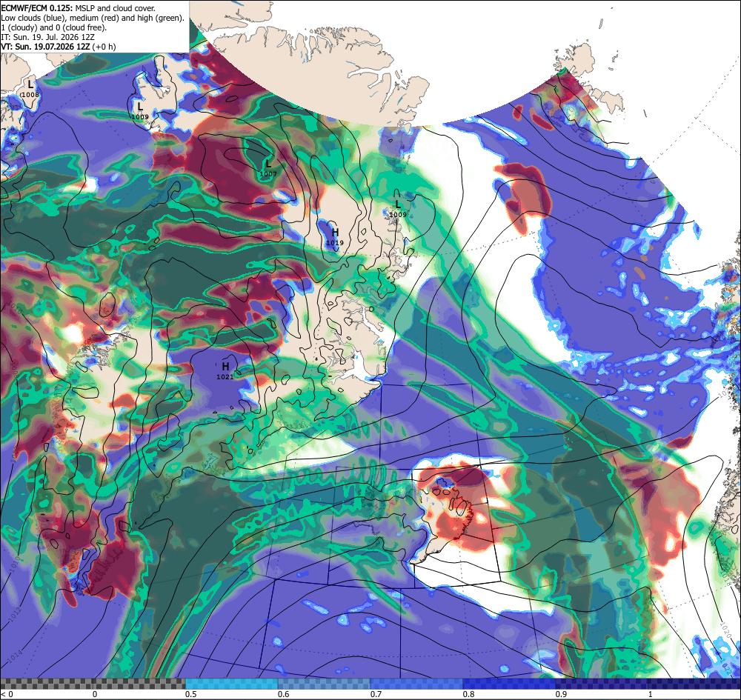
Task: Click the VT valid time line
Action: click(x=58, y=46)
